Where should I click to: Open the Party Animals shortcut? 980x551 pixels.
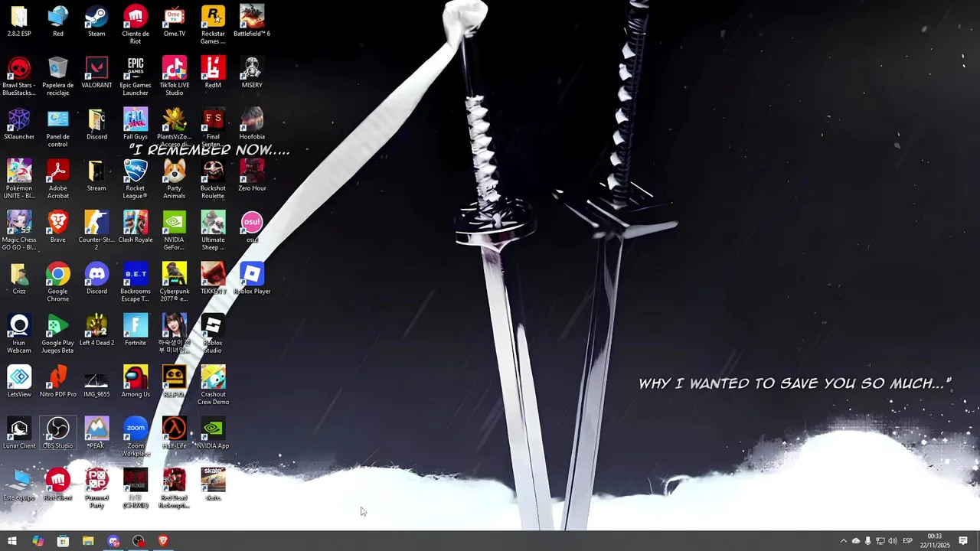coord(174,179)
